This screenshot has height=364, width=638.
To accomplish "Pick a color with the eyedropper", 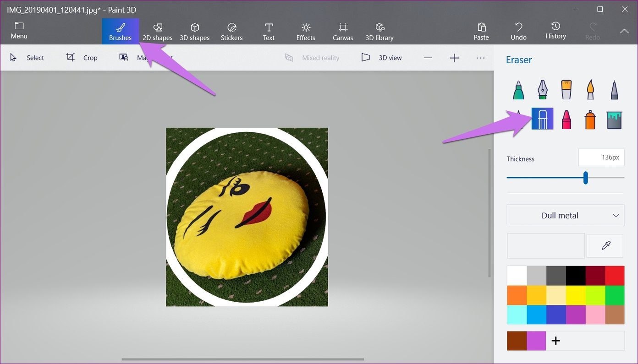I will tap(605, 246).
